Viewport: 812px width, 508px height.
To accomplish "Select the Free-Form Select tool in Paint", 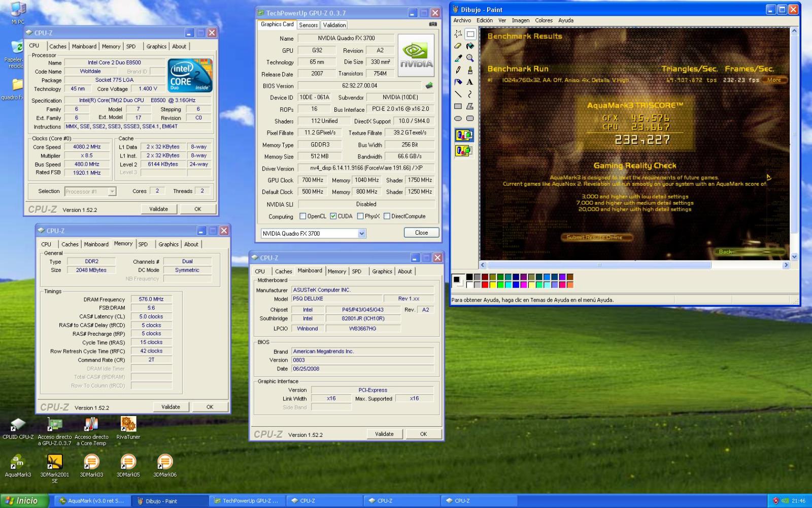I will (458, 34).
